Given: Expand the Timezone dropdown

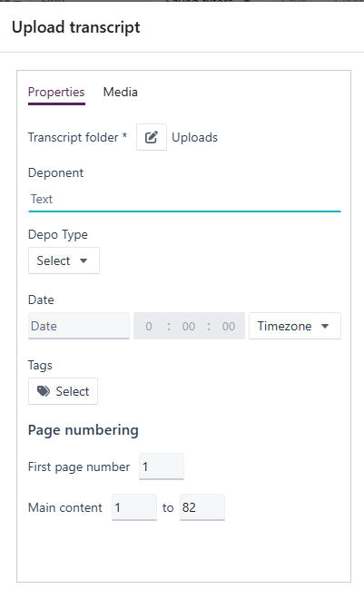Looking at the screenshot, I should (x=295, y=326).
